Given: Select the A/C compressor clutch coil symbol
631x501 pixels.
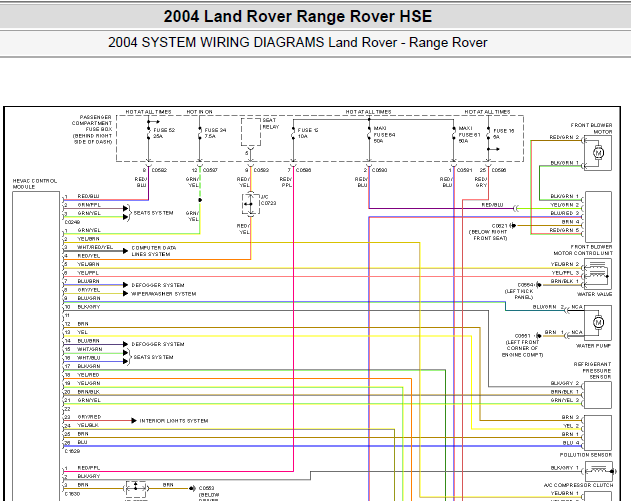Looking at the screenshot, I should tap(599, 470).
